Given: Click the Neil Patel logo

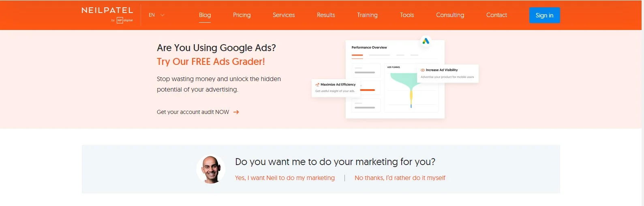Looking at the screenshot, I should coord(107,11).
